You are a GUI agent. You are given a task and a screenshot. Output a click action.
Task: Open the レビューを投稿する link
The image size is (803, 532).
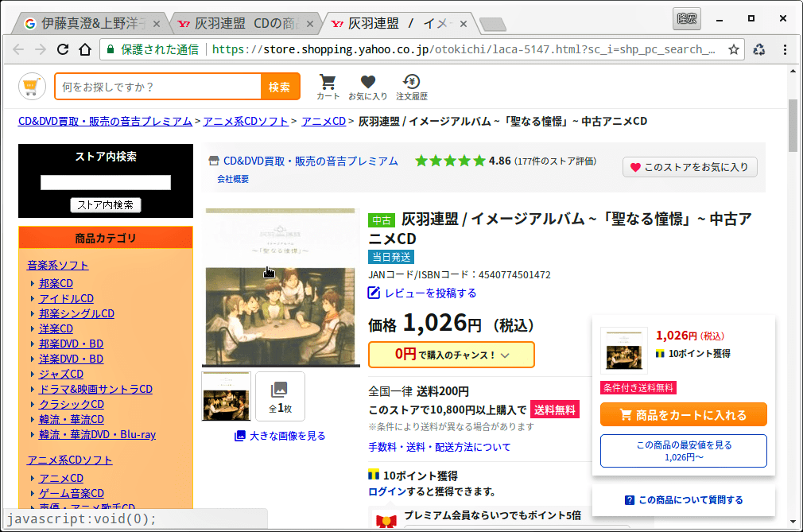point(430,293)
